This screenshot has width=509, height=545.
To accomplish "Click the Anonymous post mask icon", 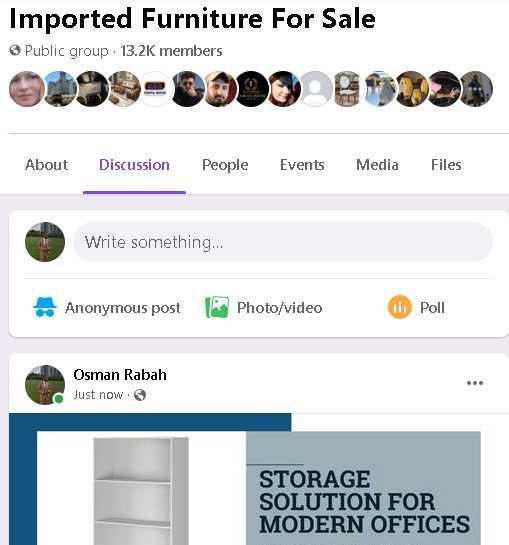I will [x=45, y=308].
